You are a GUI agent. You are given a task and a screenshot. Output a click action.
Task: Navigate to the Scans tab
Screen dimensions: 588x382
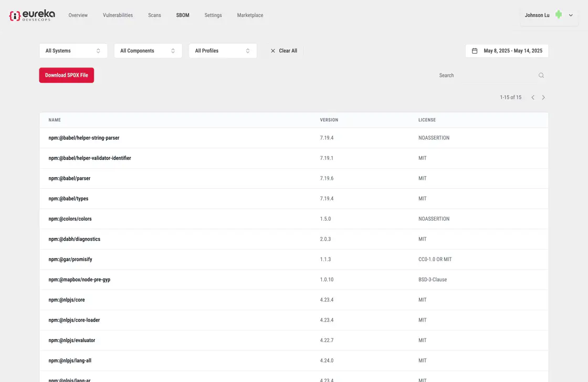click(154, 15)
